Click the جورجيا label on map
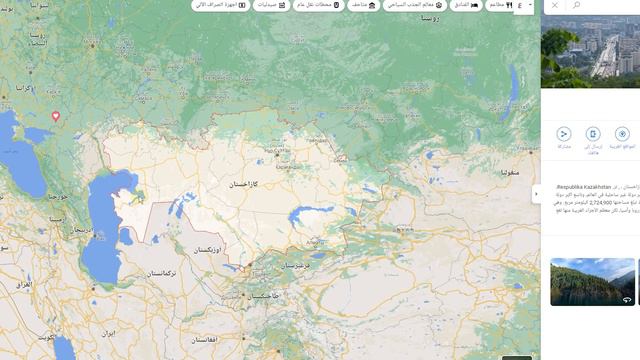This screenshot has height=360, width=640. pyautogui.click(x=58, y=197)
